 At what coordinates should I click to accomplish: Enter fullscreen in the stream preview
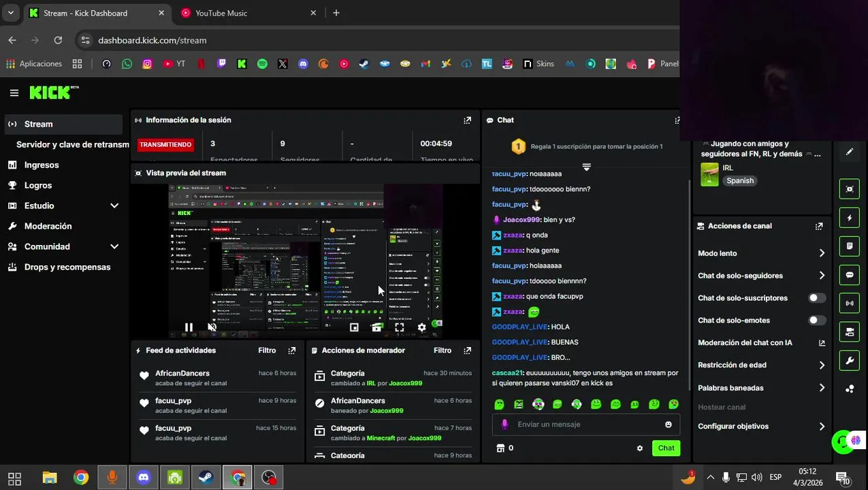tap(400, 327)
